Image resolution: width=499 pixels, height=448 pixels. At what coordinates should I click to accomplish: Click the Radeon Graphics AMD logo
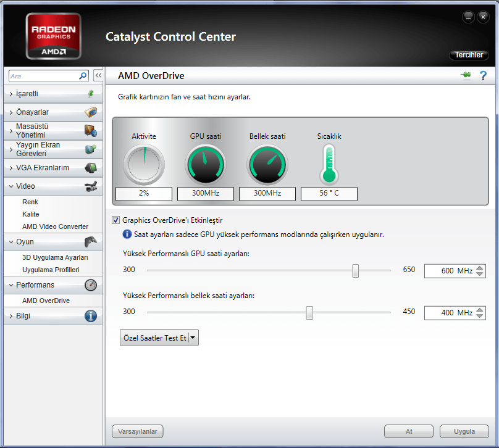pos(54,36)
